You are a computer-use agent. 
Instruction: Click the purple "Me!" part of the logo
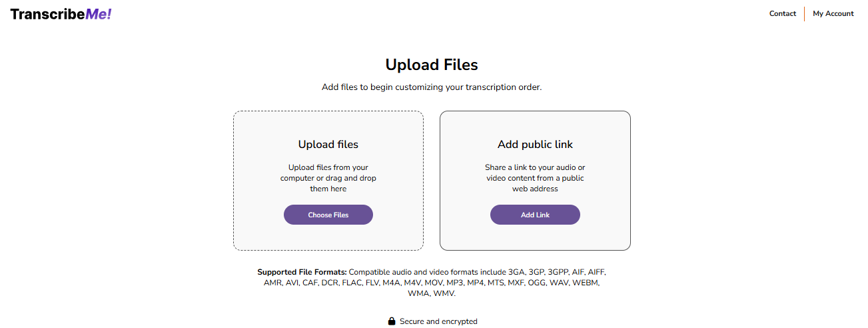99,13
